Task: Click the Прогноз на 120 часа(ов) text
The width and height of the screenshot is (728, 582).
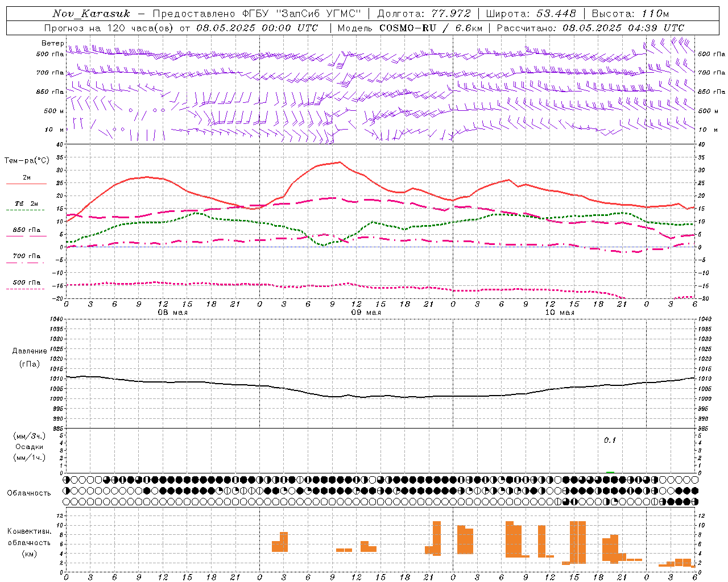Action: [x=110, y=28]
